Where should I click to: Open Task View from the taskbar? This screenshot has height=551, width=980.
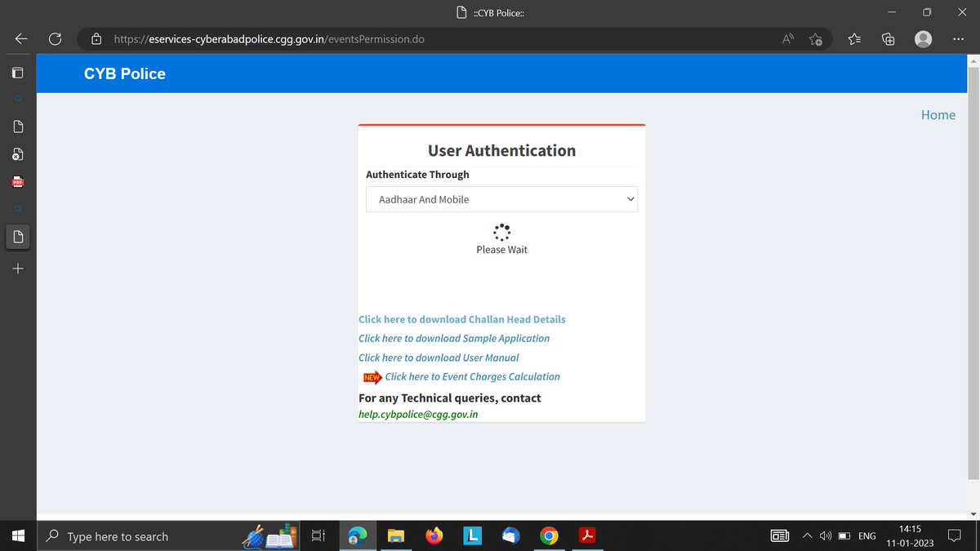(318, 536)
